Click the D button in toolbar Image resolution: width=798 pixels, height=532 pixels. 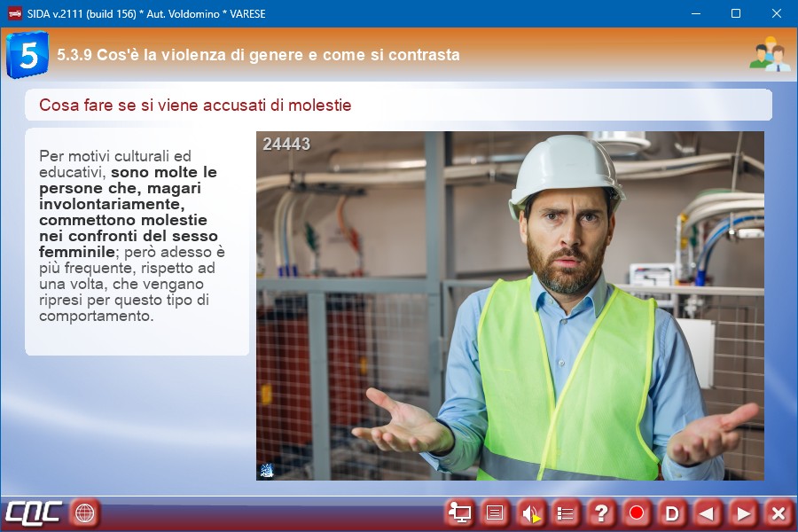pos(672,512)
